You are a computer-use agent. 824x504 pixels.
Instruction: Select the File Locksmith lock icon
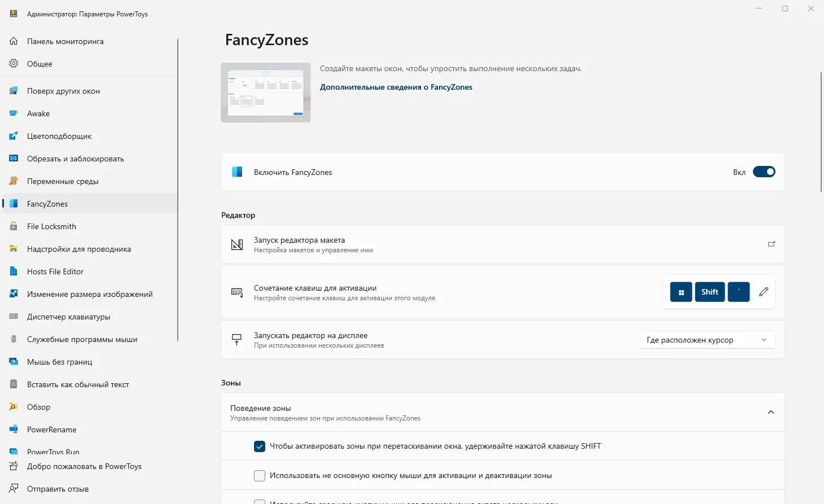pos(14,226)
